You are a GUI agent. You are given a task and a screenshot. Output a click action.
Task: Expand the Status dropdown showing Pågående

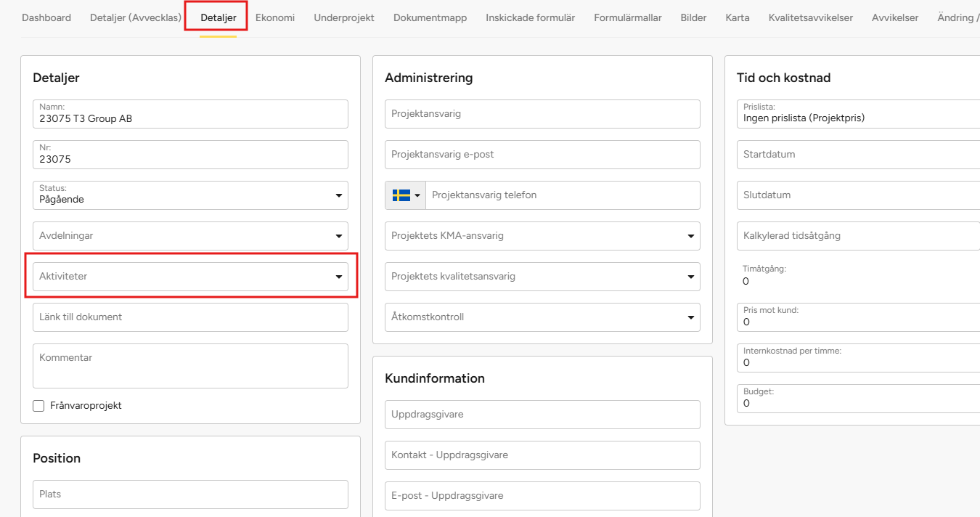click(x=190, y=195)
